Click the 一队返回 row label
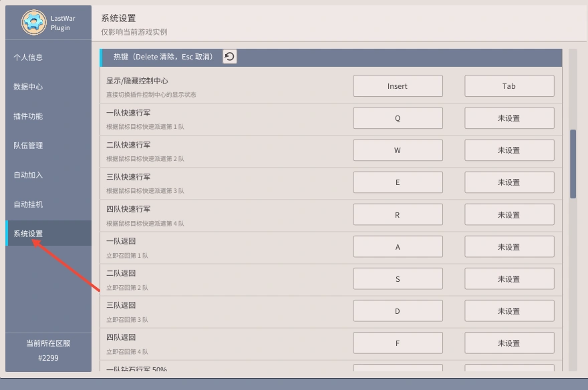This screenshot has height=390, width=588. point(121,241)
